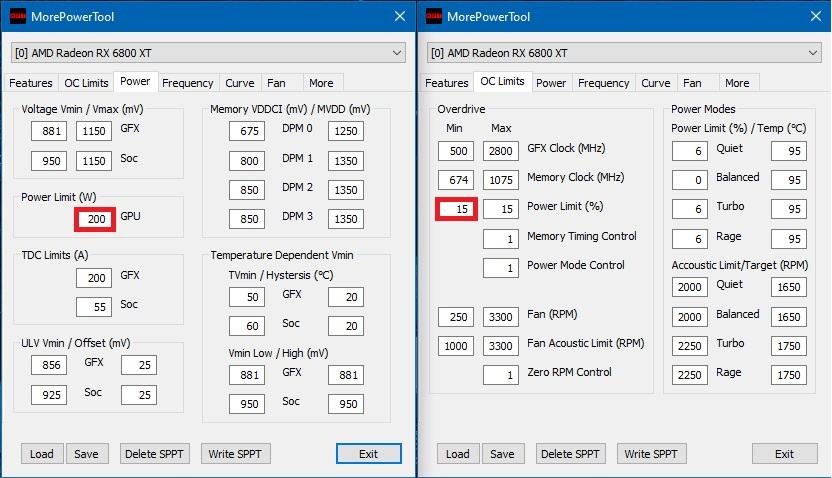The width and height of the screenshot is (832, 478).
Task: Open the GPU selector dropdown in left window
Action: click(208, 53)
